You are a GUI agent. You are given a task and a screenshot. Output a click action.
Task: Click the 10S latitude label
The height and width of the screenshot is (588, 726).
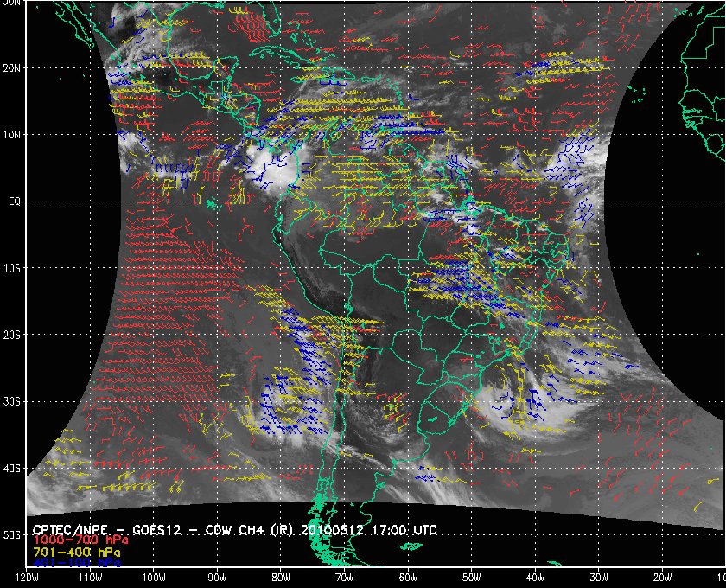[x=11, y=268]
